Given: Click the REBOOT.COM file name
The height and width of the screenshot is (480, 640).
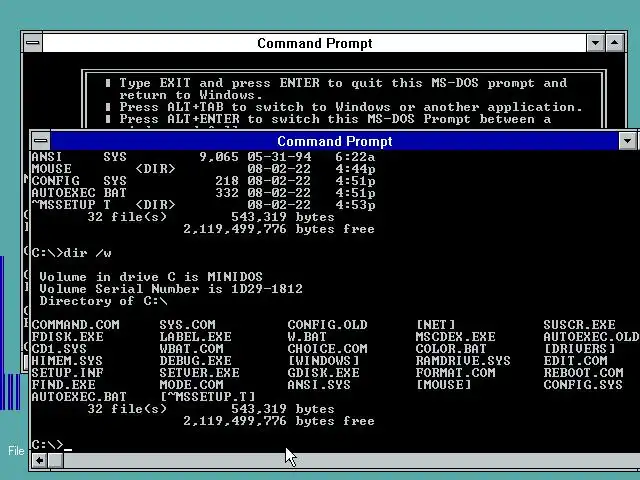Looking at the screenshot, I should (x=584, y=373).
